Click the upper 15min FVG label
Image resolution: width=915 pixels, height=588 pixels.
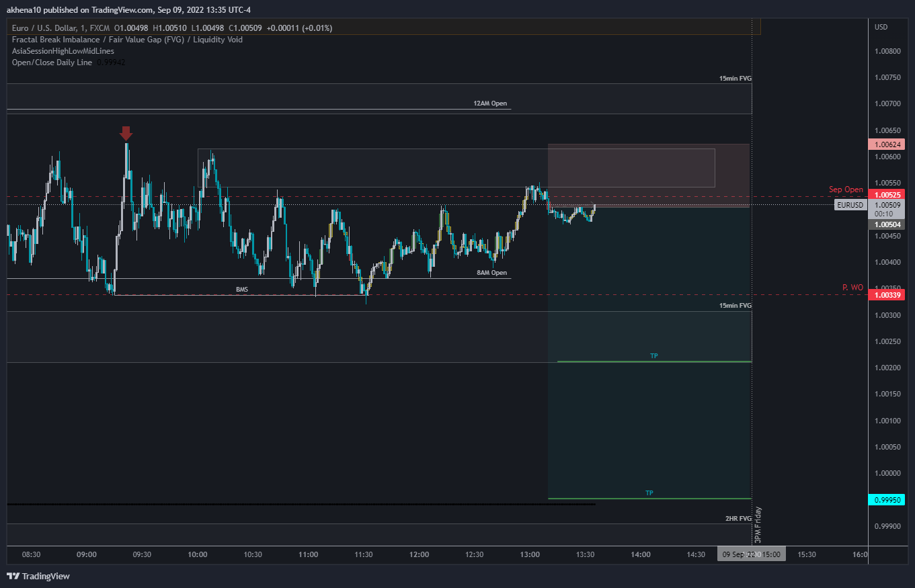pyautogui.click(x=735, y=79)
